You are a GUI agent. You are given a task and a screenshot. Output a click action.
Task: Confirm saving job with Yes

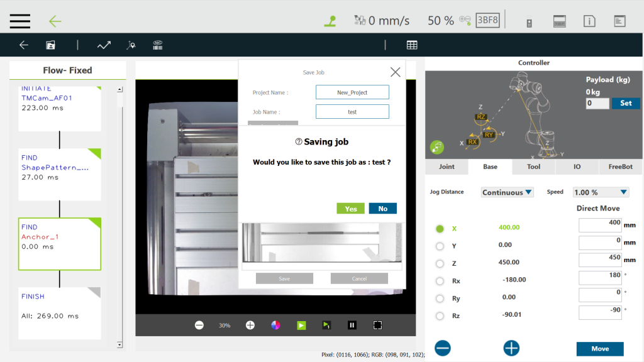coord(350,209)
